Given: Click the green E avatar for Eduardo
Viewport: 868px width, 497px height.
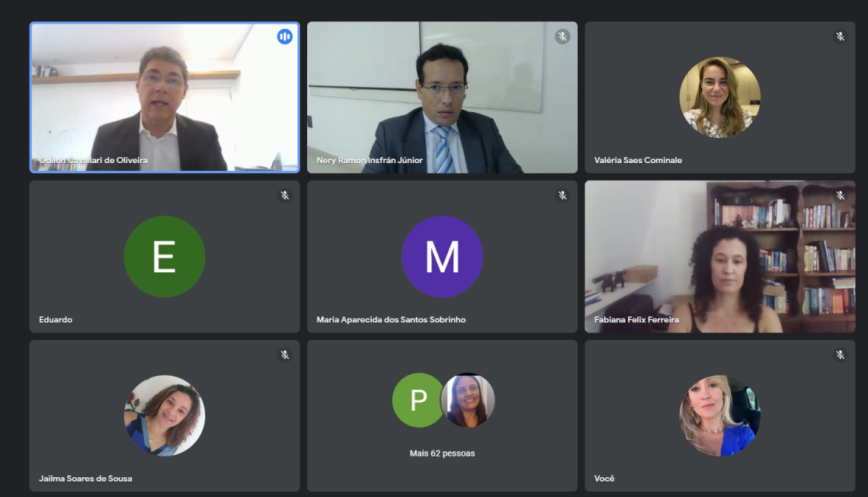Looking at the screenshot, I should pyautogui.click(x=164, y=257).
